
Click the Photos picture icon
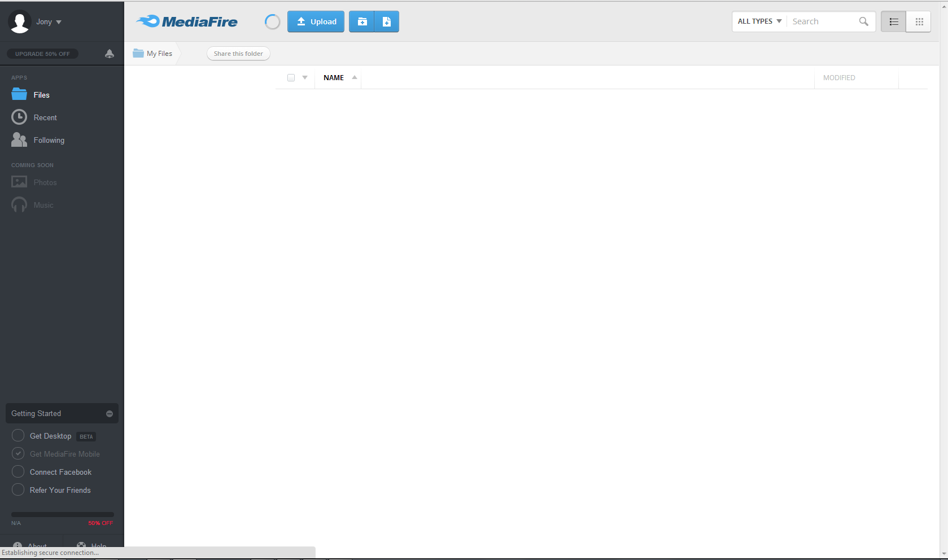(x=19, y=182)
